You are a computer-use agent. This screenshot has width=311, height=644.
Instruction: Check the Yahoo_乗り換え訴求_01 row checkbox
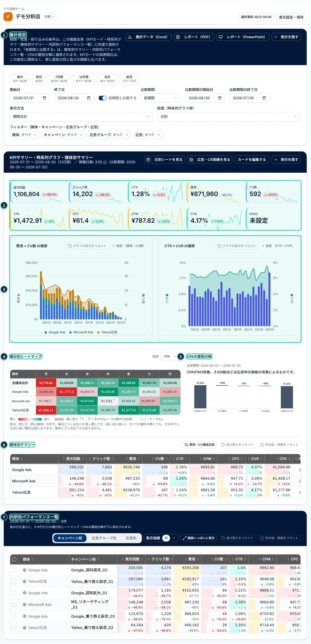click(14, 581)
